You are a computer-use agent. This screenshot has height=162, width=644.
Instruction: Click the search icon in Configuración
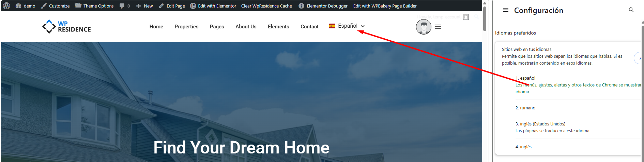point(631,10)
